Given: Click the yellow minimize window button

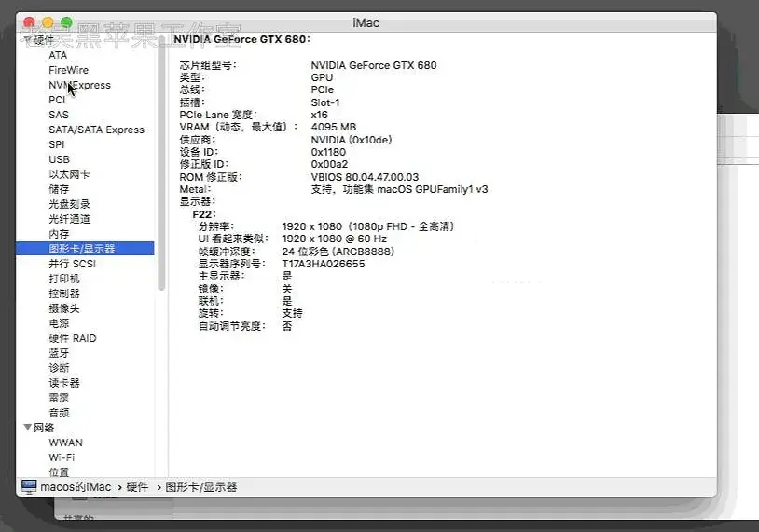Looking at the screenshot, I should (48, 22).
